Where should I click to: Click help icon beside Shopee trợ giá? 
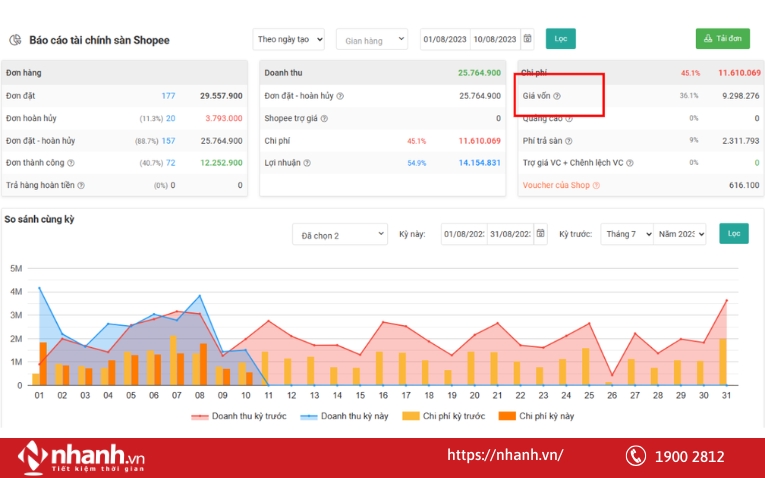324,119
